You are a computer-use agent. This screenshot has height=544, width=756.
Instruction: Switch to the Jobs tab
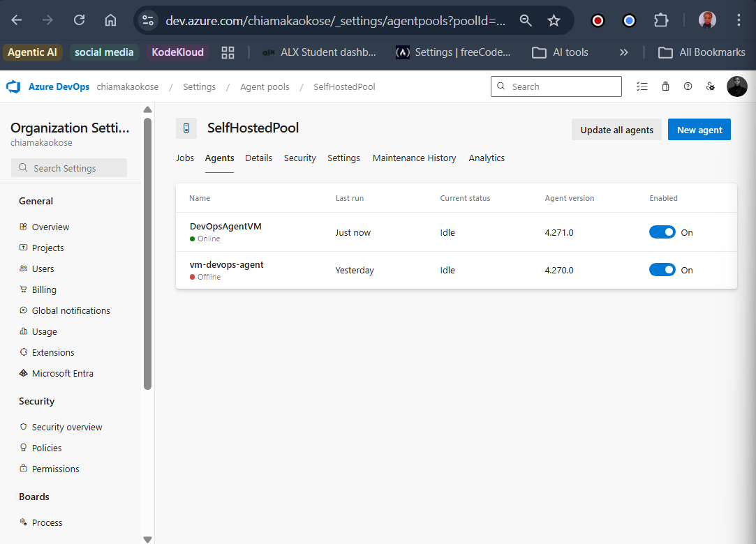coord(185,158)
